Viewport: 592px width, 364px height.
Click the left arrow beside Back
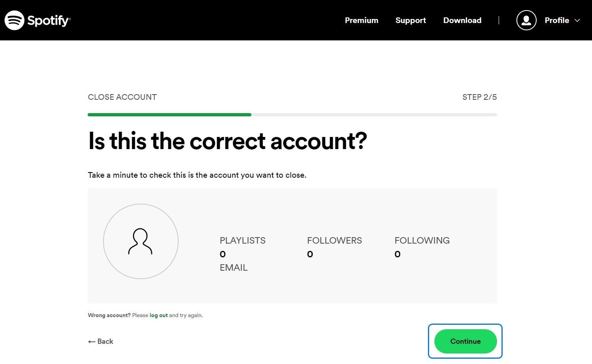(x=92, y=342)
